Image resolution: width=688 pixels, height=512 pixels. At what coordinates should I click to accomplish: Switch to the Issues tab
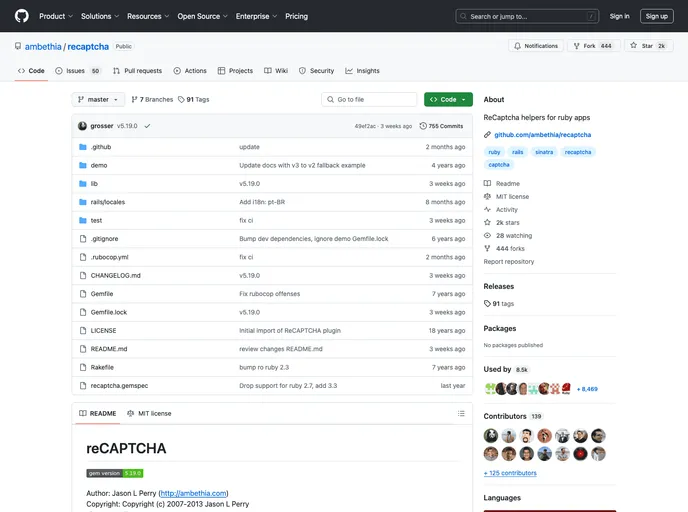[78, 71]
